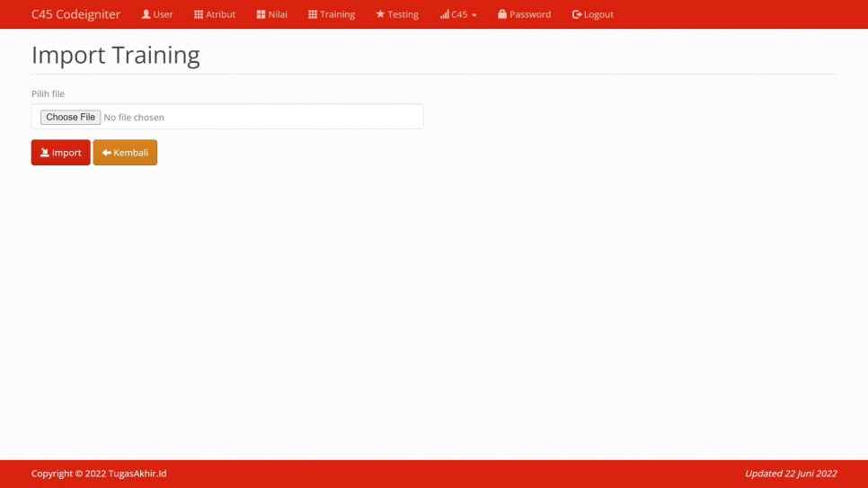The image size is (868, 488).
Task: Open the Training menu item
Action: [x=337, y=14]
